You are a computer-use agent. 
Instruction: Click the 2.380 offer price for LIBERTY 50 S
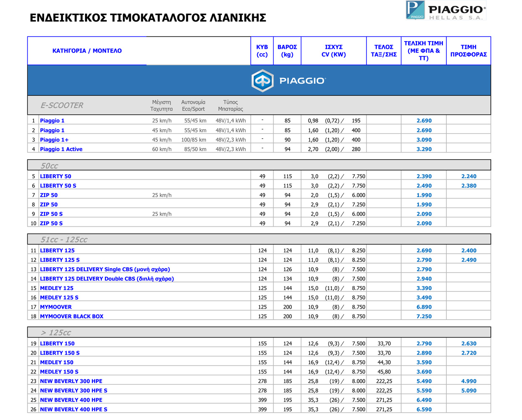tap(469, 186)
